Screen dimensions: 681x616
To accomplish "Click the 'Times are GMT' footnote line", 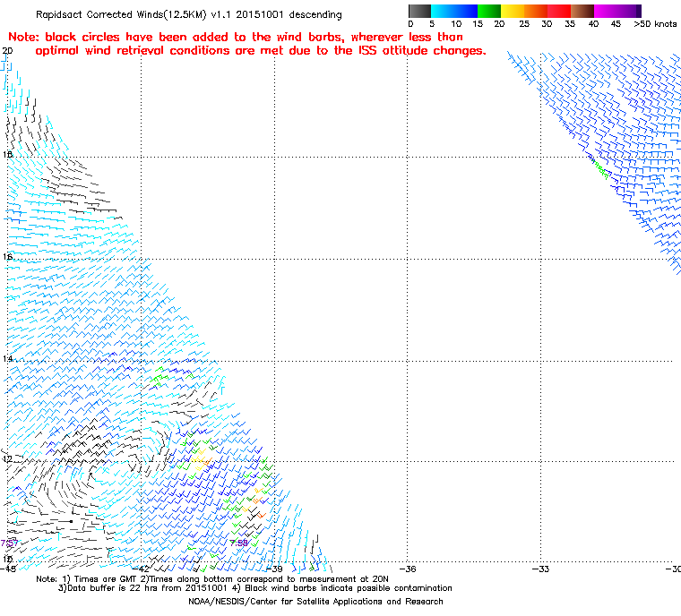I will 212,579.
